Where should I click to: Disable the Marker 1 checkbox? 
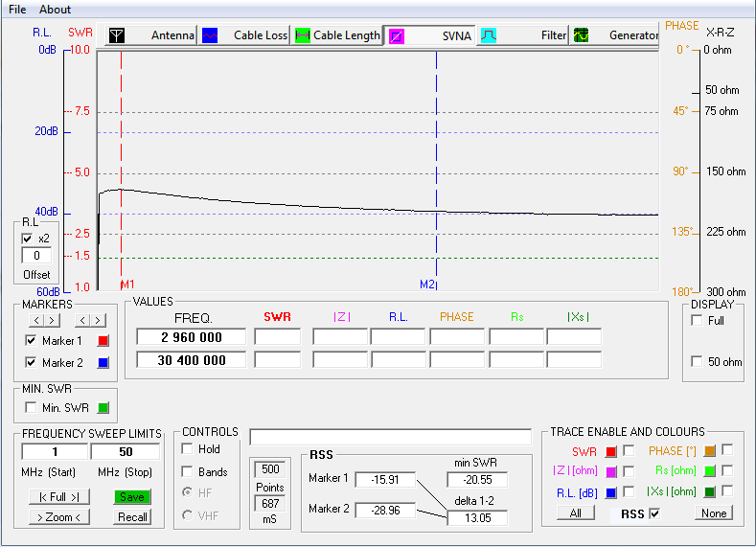[31, 340]
